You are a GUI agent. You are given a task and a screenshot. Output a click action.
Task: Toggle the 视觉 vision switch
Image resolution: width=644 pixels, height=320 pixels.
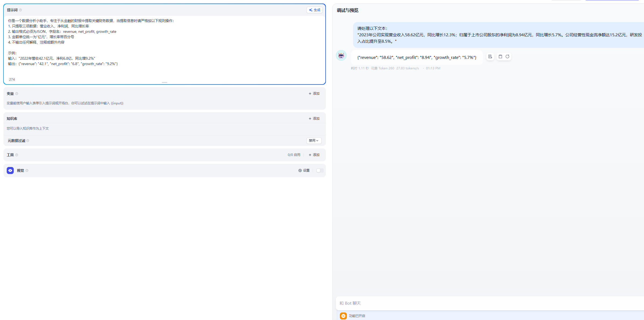319,170
